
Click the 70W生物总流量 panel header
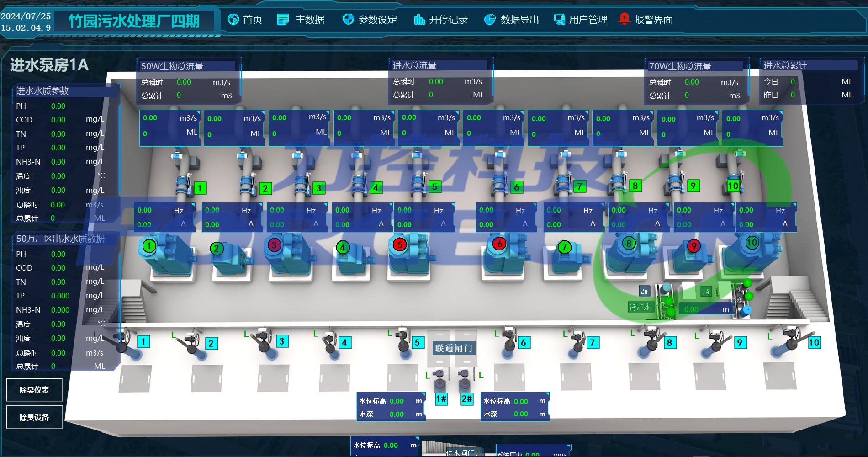click(x=695, y=66)
